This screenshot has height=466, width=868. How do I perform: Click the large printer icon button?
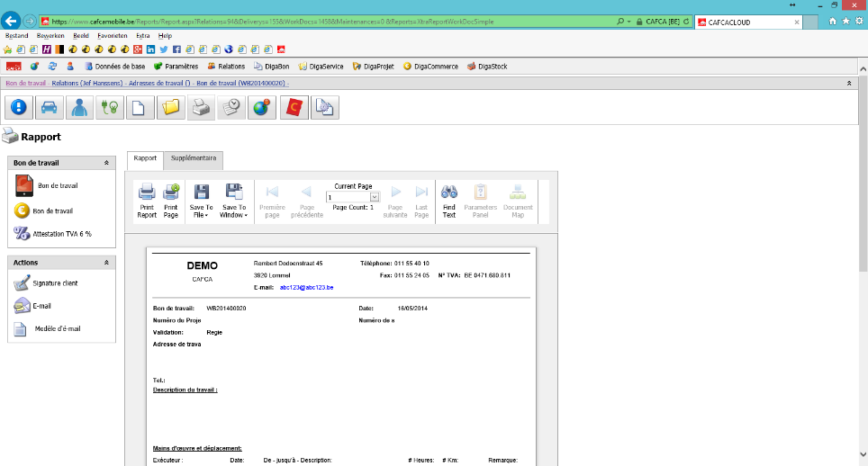coord(201,107)
